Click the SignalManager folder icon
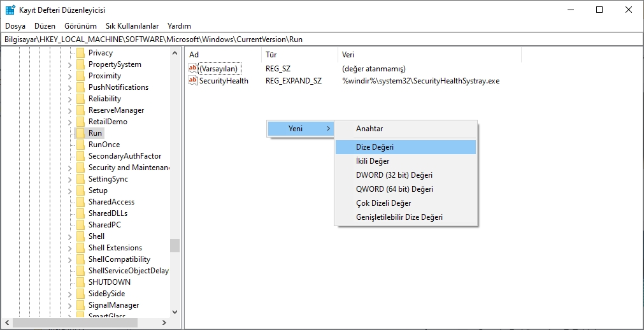 pyautogui.click(x=80, y=305)
